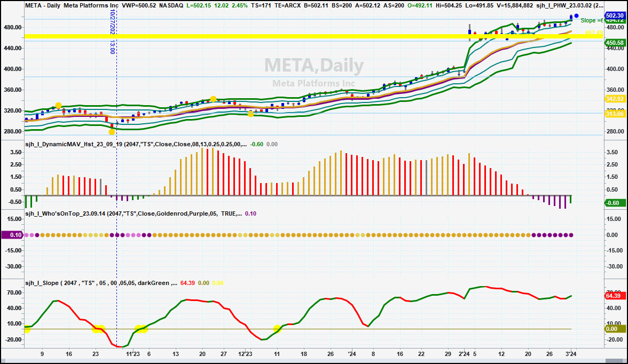Screen dimensions: 628x364
Task: Click the green -0.60 tag on DynamicMAV axis
Action: 615,203
